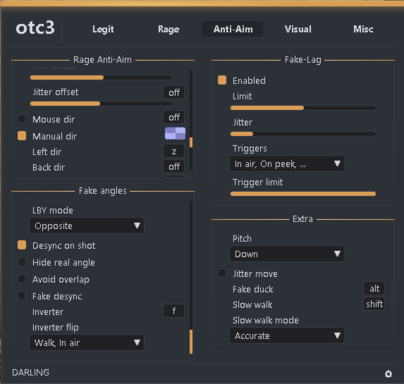Click the otc3 logo

(35, 28)
